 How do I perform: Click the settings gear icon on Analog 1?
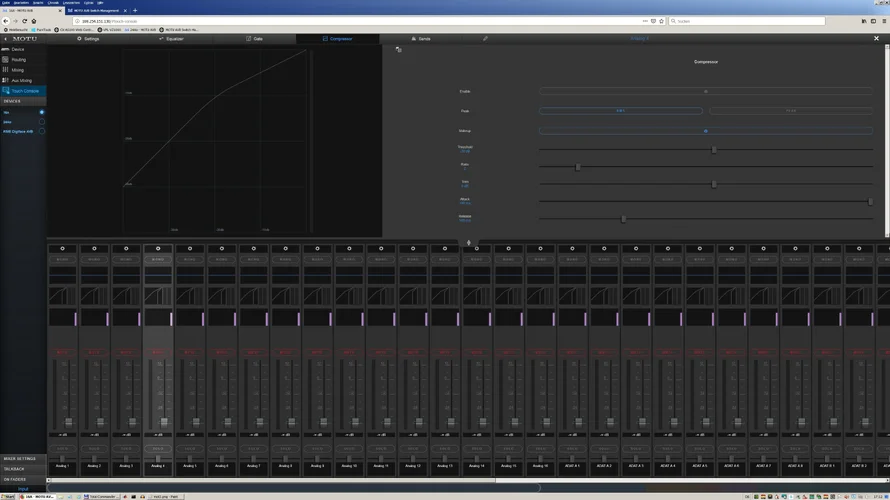point(62,249)
